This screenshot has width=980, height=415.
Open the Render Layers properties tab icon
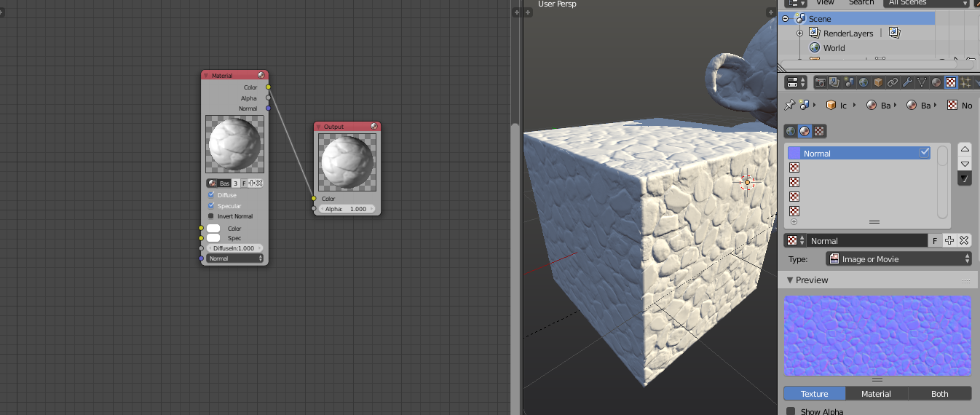835,82
